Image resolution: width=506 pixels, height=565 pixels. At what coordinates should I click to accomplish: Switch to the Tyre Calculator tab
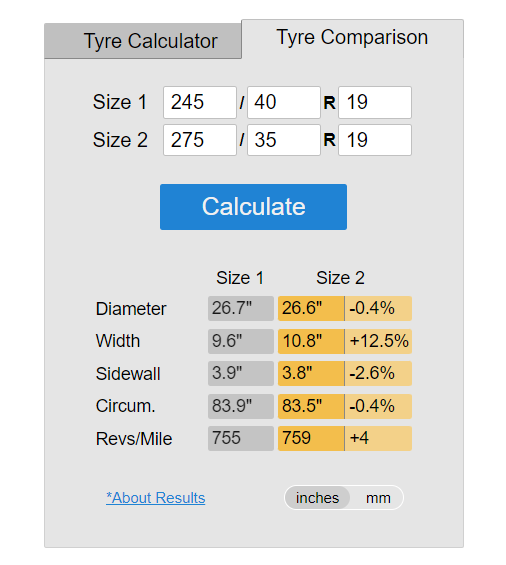tap(143, 41)
